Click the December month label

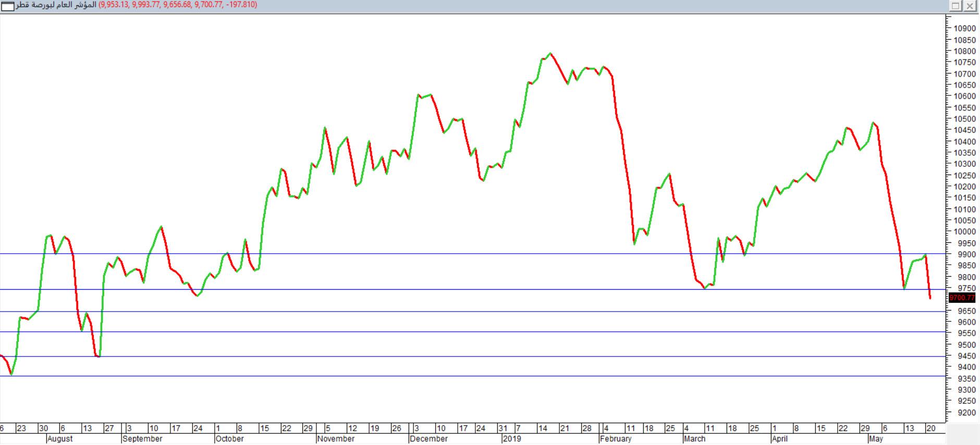(428, 439)
